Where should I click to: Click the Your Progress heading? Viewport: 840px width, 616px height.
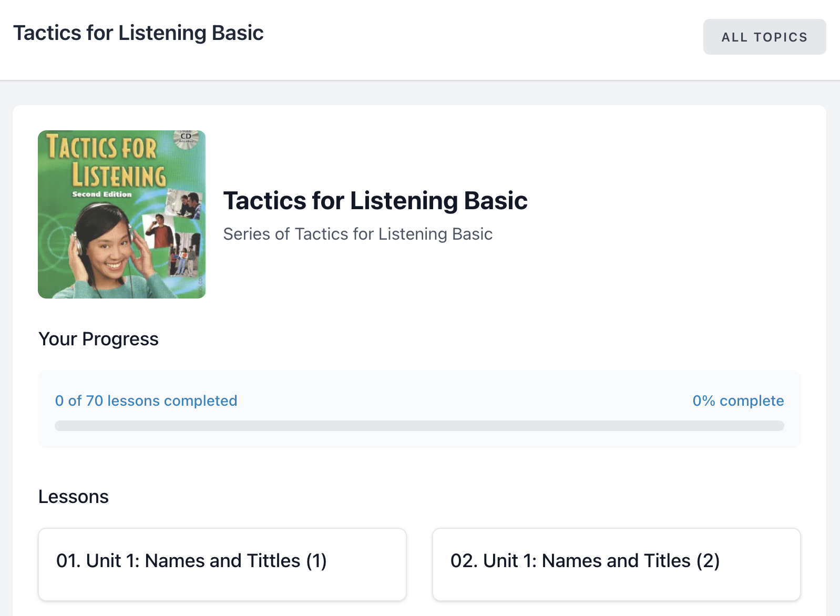pos(98,339)
